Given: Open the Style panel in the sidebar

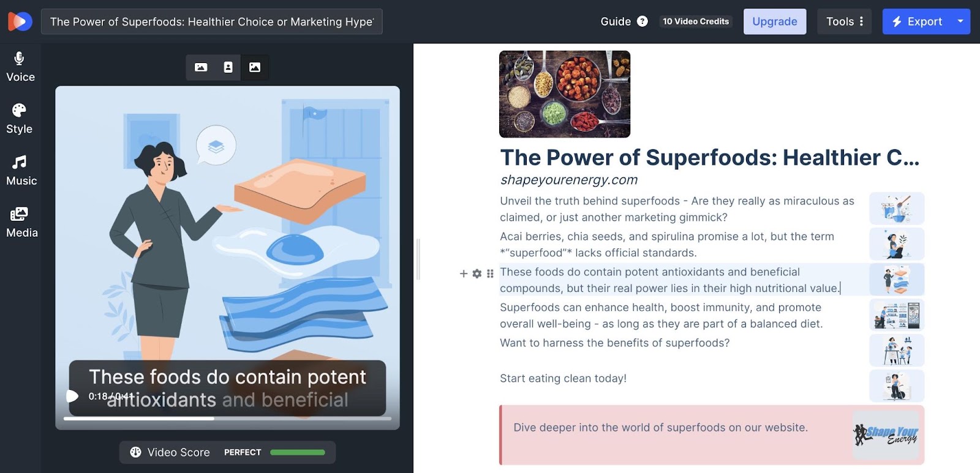Looking at the screenshot, I should point(19,118).
